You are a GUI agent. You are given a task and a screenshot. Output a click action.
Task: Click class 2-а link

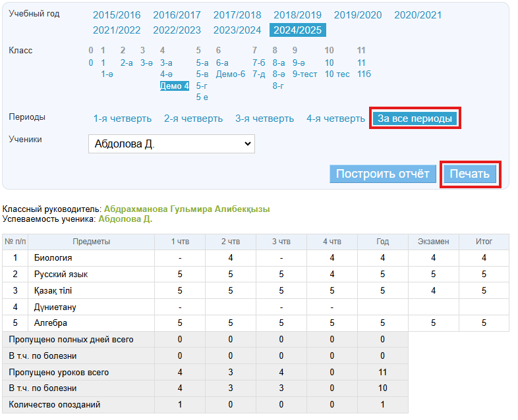(x=127, y=63)
